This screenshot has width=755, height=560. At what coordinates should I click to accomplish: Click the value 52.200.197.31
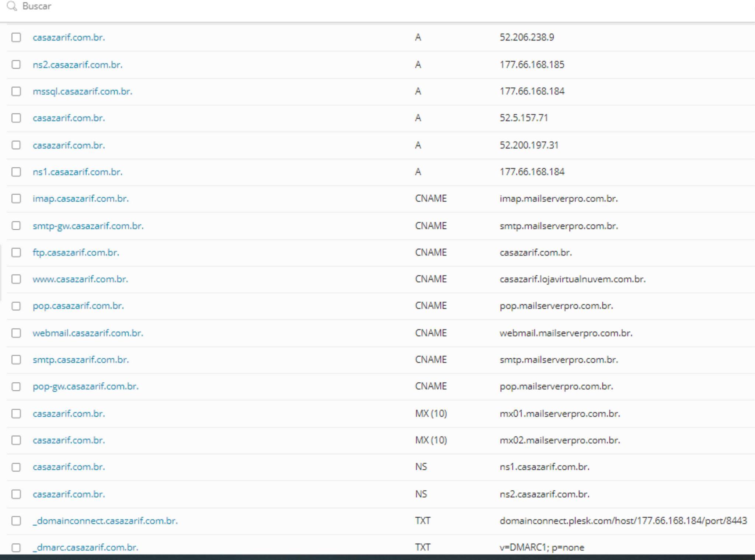(x=529, y=145)
